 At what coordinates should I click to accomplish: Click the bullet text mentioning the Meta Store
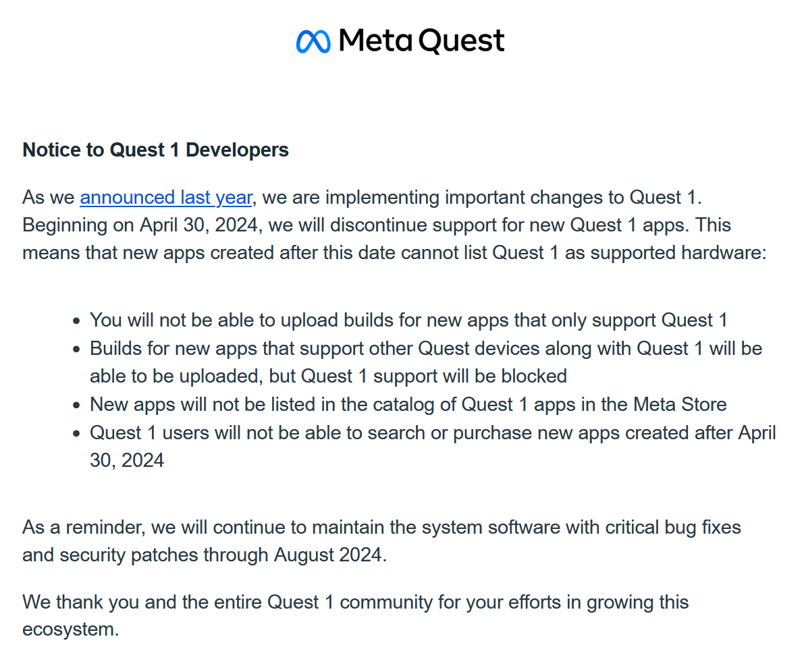(x=408, y=405)
